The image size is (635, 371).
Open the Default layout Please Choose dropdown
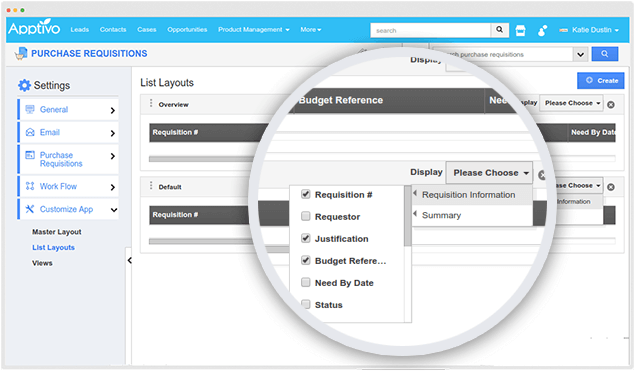pos(579,185)
